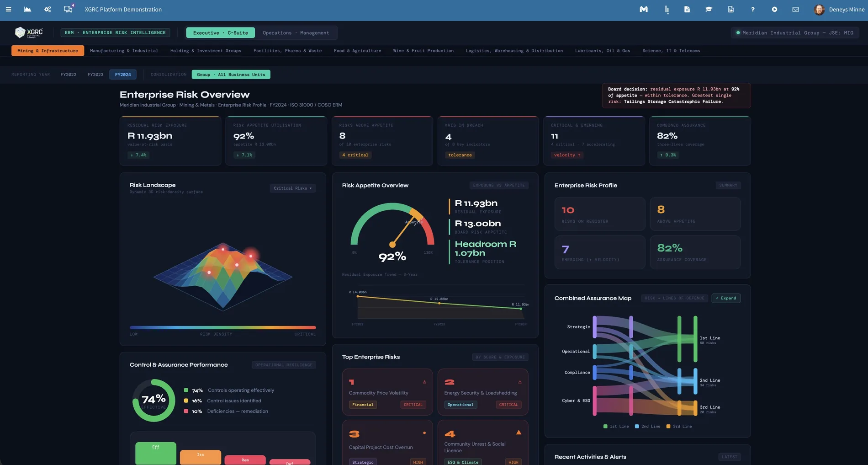Click warning triangle on Energy Security card
868x465 pixels.
520,382
